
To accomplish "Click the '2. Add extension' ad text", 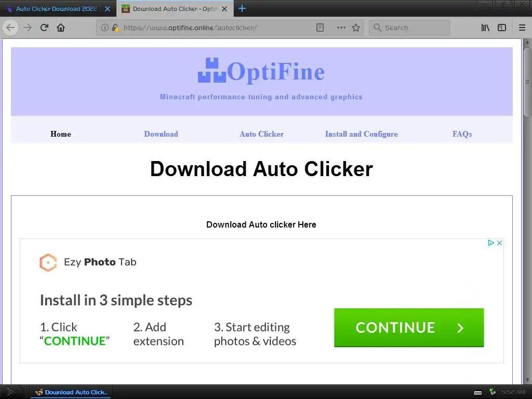I will point(158,334).
